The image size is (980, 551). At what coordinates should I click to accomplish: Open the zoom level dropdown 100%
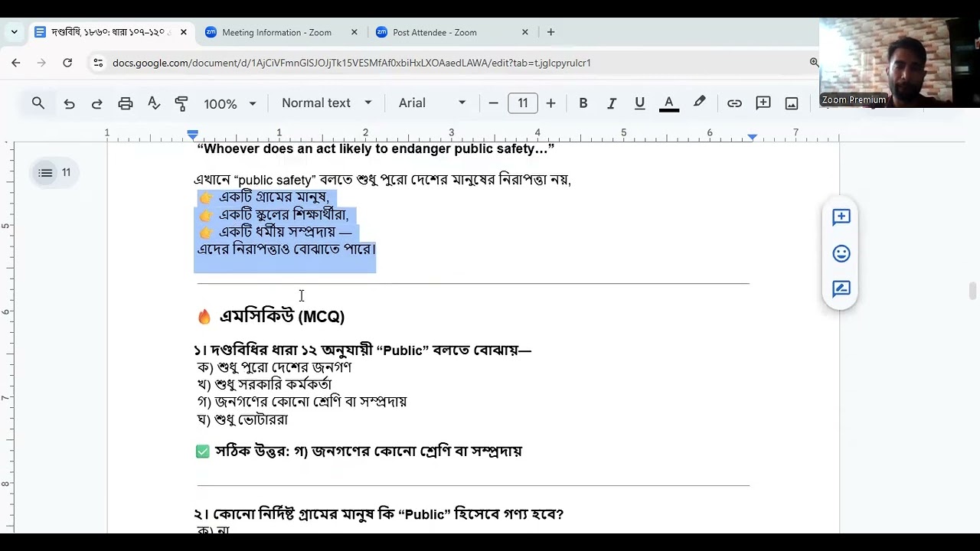[229, 103]
